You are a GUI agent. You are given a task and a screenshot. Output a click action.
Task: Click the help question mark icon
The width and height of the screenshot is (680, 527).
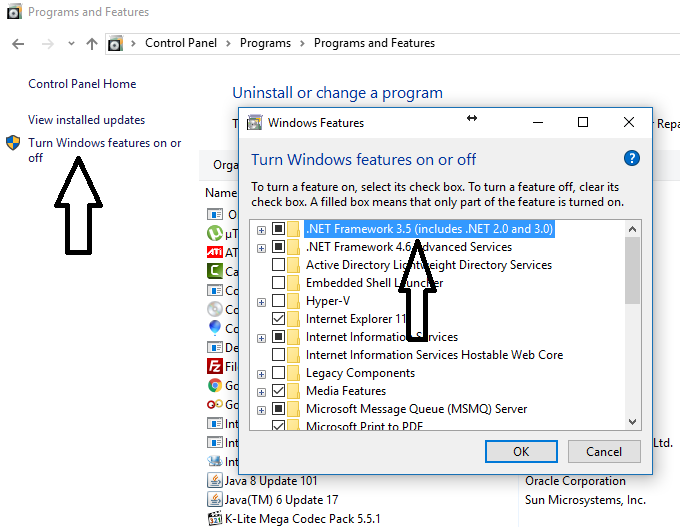click(631, 158)
